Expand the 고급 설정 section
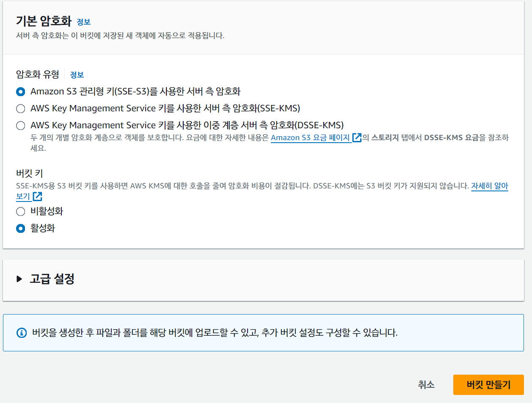The height and width of the screenshot is (403, 532). (x=19, y=279)
